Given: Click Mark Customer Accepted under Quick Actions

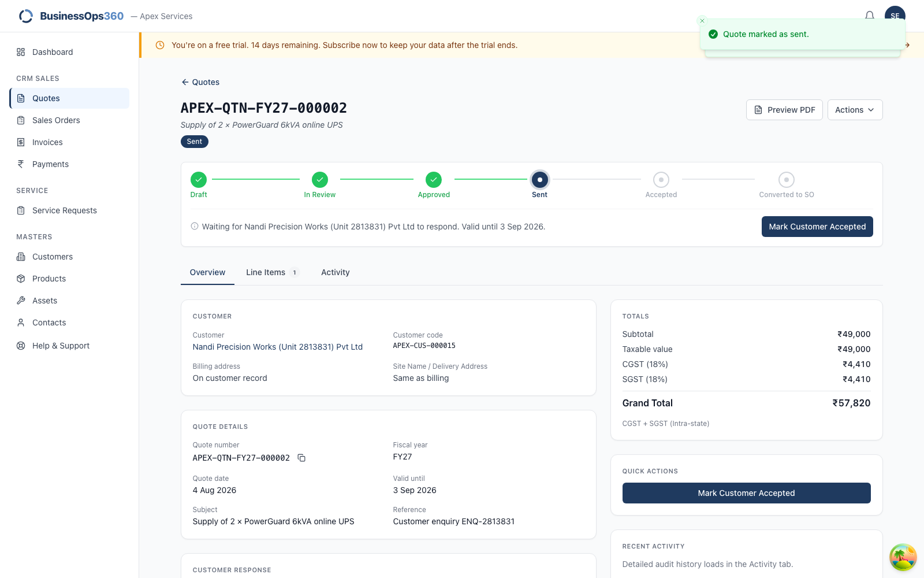Looking at the screenshot, I should 746,493.
